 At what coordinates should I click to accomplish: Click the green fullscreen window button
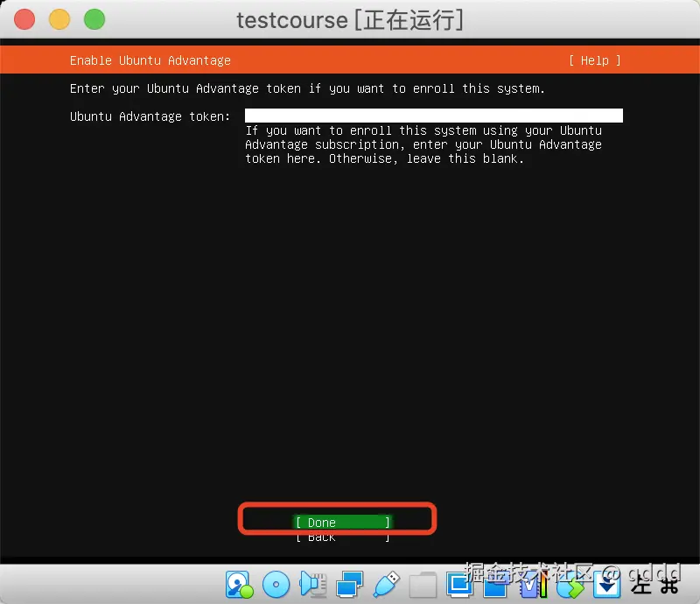tap(94, 19)
